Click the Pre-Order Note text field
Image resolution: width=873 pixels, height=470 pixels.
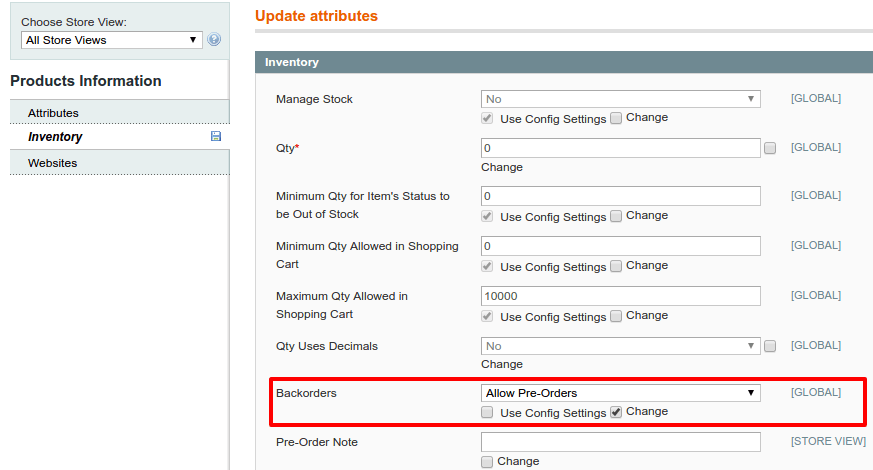(620, 442)
